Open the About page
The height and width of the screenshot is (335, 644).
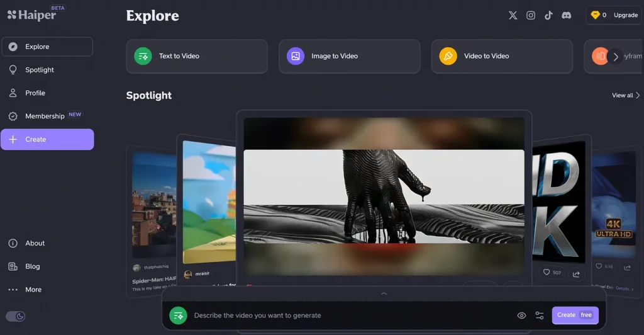click(47, 243)
